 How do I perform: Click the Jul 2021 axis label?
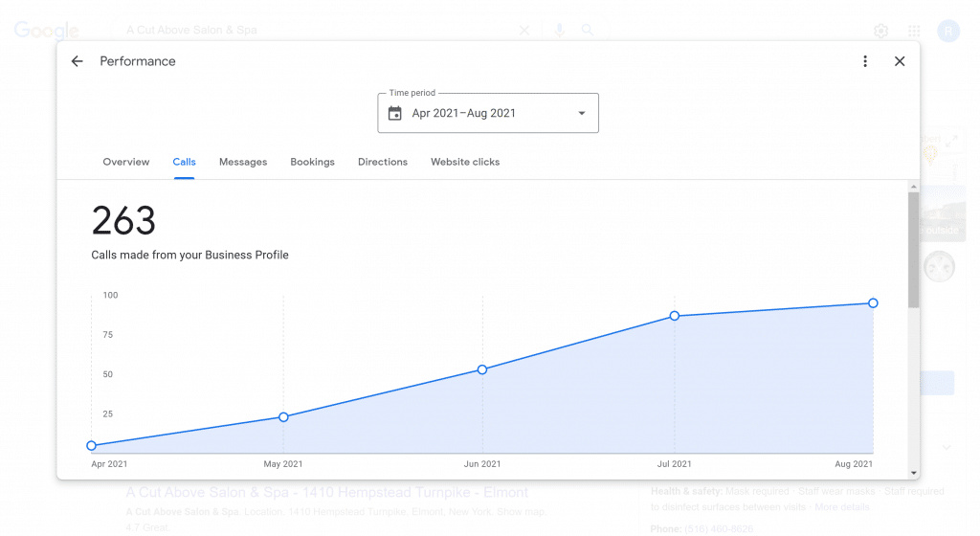pyautogui.click(x=674, y=464)
